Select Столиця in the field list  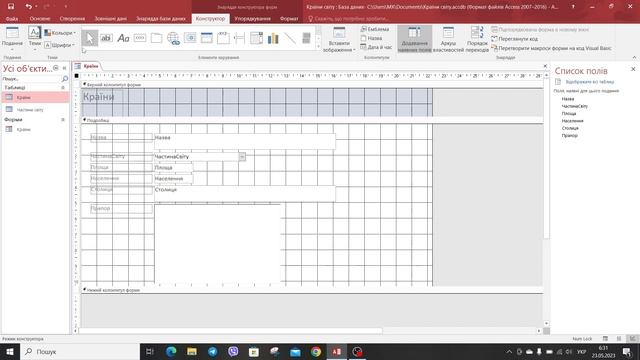tap(570, 128)
